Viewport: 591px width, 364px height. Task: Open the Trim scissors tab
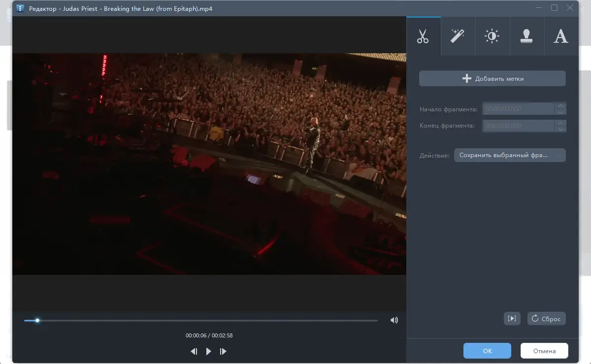click(x=423, y=36)
